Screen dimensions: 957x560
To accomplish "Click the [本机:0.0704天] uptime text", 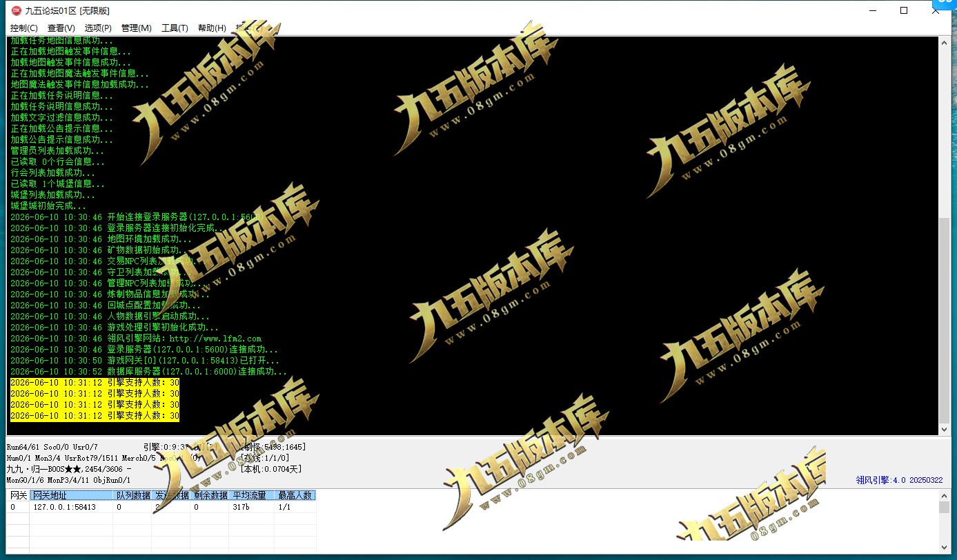I will pos(270,469).
